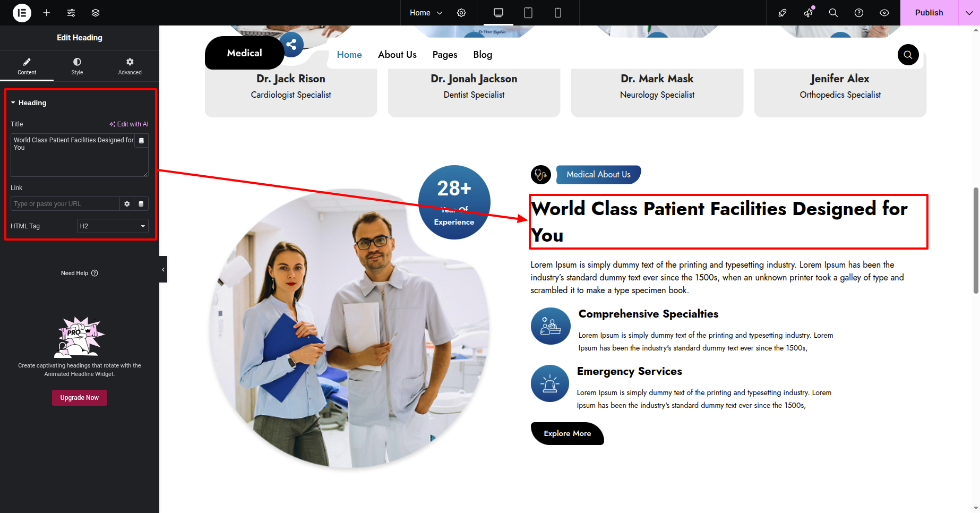Expand the Publish options arrow
Screen dimensions: 980x513
(969, 13)
